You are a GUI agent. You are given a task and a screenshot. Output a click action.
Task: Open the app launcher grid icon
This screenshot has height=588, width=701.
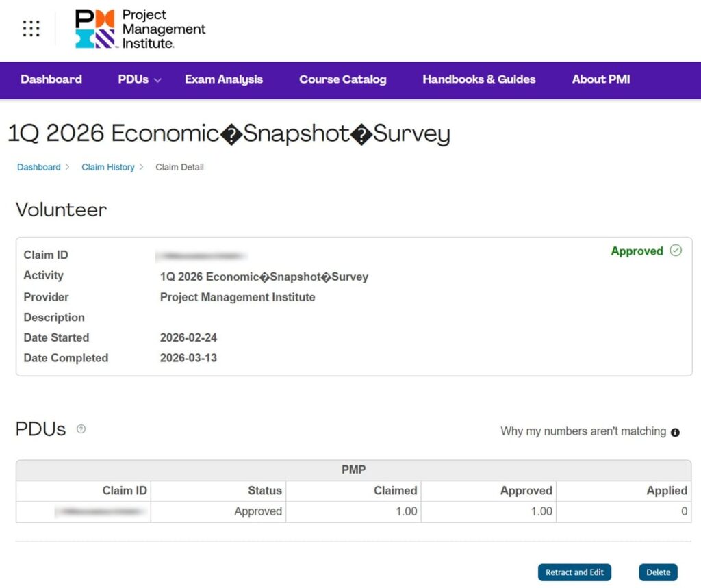[x=31, y=28]
